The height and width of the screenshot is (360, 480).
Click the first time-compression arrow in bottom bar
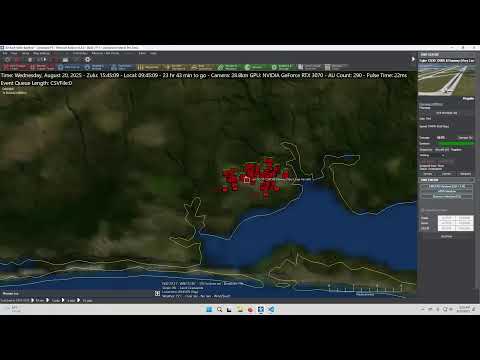click(32, 300)
